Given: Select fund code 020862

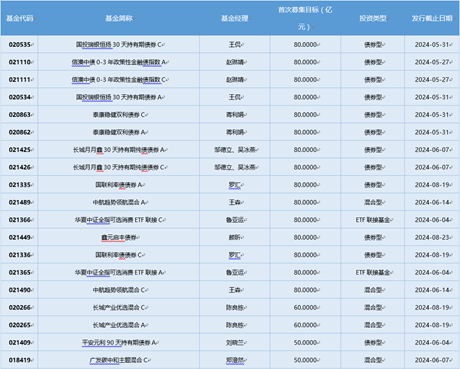Looking at the screenshot, I should (x=20, y=132).
